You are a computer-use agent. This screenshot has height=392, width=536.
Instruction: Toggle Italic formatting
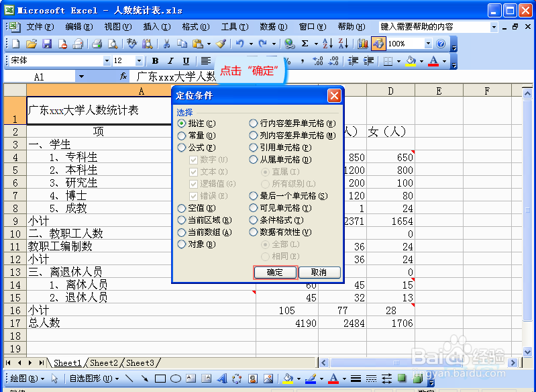pyautogui.click(x=170, y=61)
